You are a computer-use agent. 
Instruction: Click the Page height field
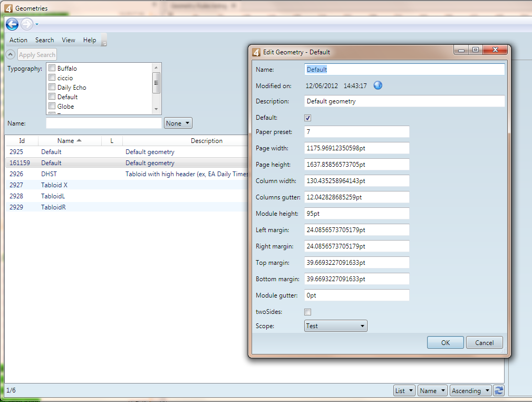tap(357, 164)
